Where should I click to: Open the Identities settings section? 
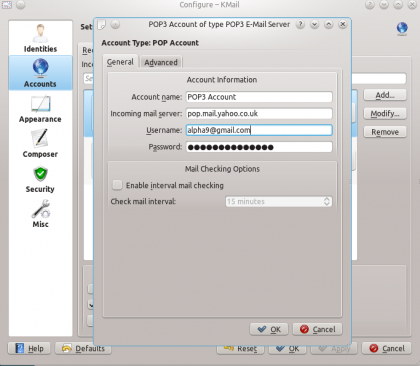coord(40,38)
